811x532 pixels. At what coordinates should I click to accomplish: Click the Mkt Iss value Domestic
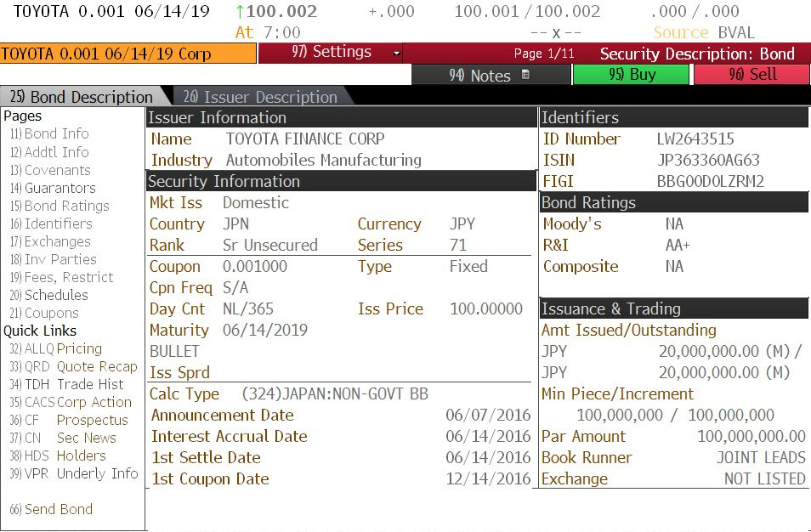click(256, 202)
